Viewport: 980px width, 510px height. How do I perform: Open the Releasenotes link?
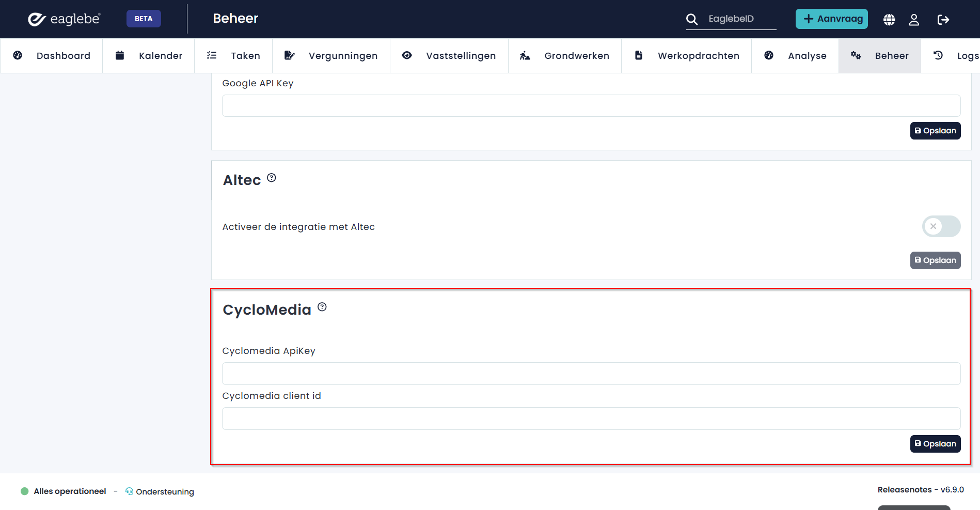(x=905, y=490)
